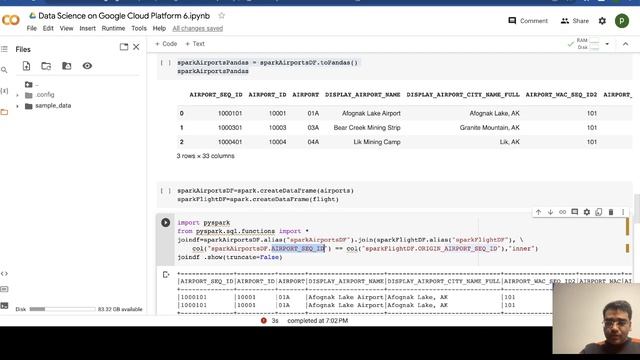Mount Google Drive icon

tap(67, 66)
